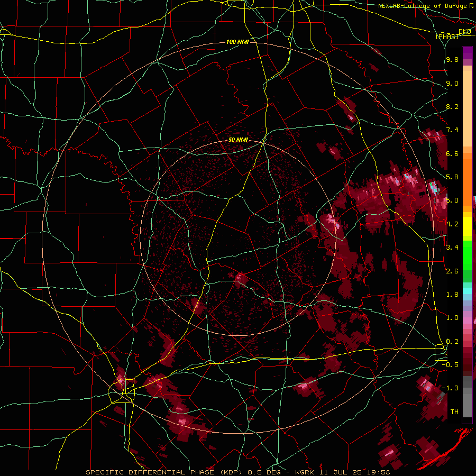Click the DKD product code label
This screenshot has height=476, width=476.
tap(464, 32)
